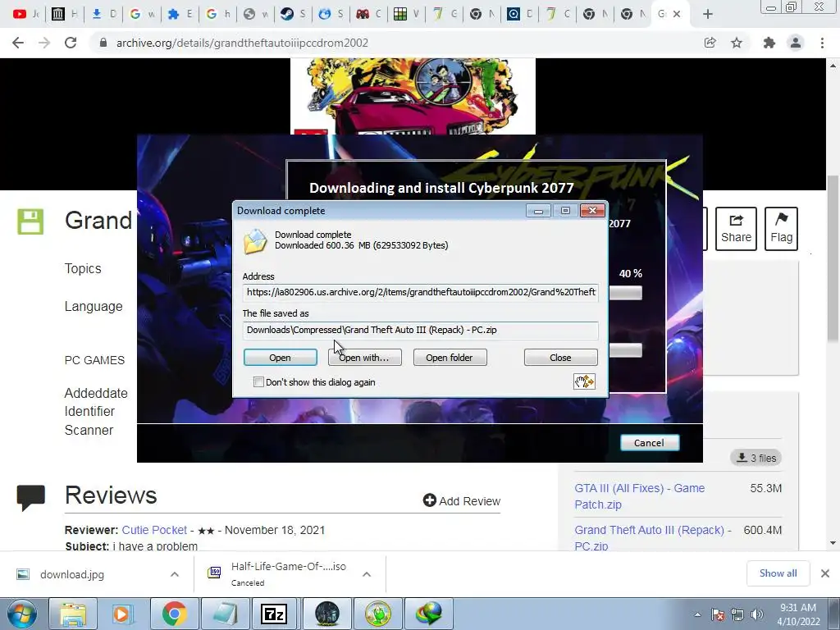Expand Half-Life iso download options chevron
Image resolution: width=840 pixels, height=630 pixels.
367,574
